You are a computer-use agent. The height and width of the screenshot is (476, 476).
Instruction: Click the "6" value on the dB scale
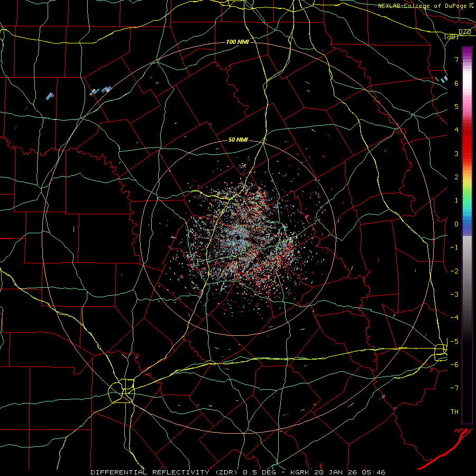point(456,83)
